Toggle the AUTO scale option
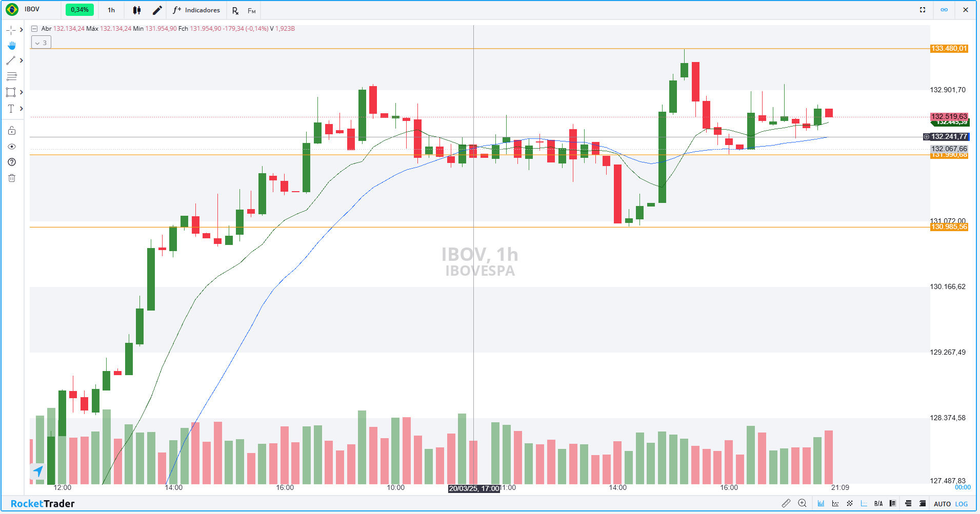The height and width of the screenshot is (514, 980). click(x=942, y=504)
